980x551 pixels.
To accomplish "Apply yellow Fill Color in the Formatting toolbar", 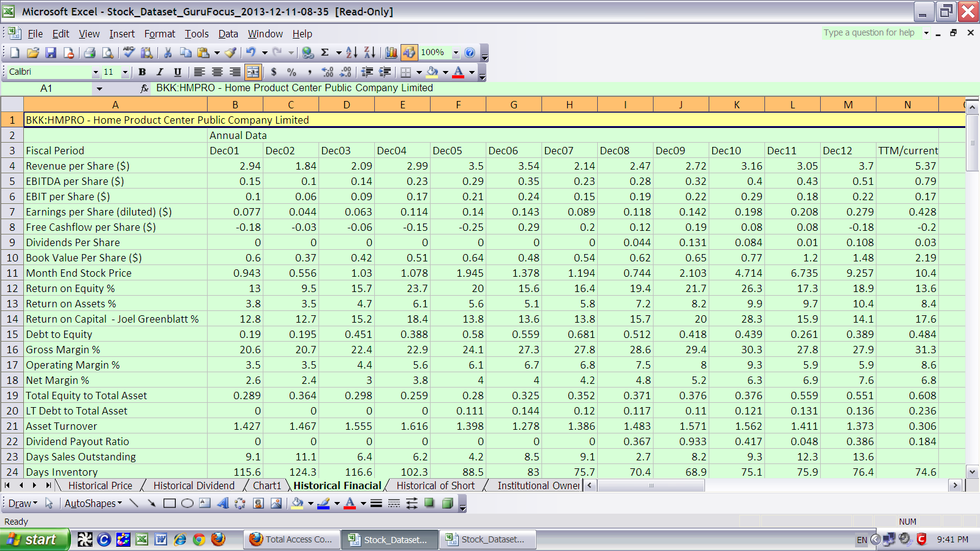I will coord(432,72).
